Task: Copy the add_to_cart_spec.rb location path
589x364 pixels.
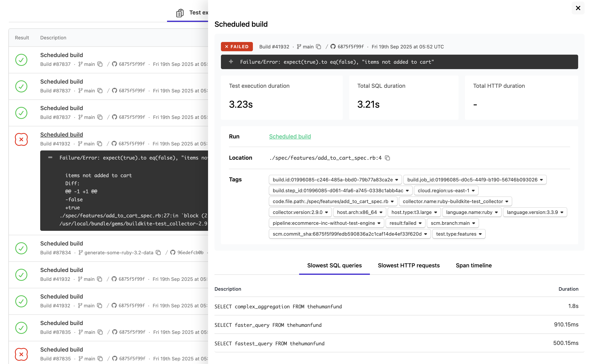Action: pyautogui.click(x=387, y=158)
